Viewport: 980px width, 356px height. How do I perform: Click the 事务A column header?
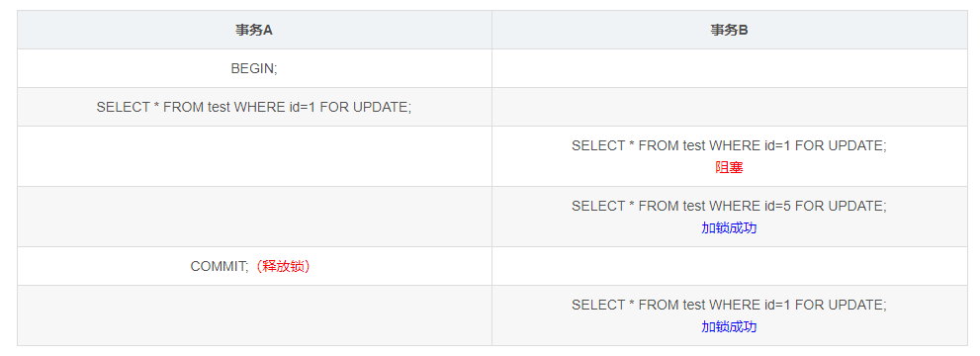pos(254,30)
